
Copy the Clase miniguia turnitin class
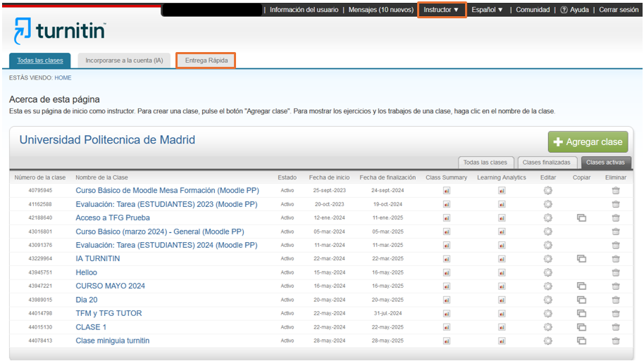tap(581, 341)
